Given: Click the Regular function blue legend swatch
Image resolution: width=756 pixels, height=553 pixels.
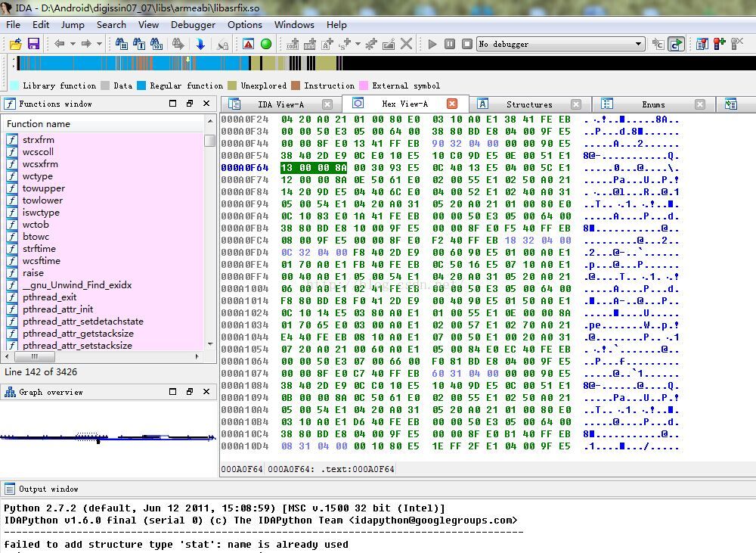Looking at the screenshot, I should pos(141,85).
